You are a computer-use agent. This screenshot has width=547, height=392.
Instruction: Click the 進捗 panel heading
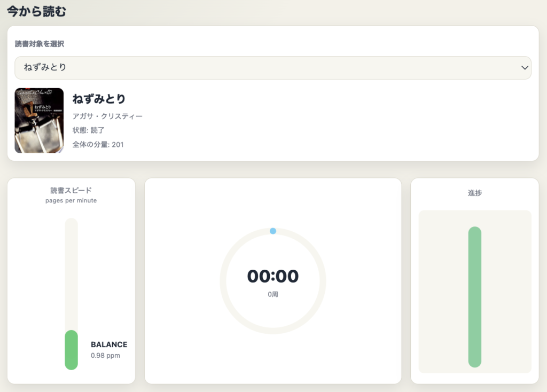click(474, 193)
